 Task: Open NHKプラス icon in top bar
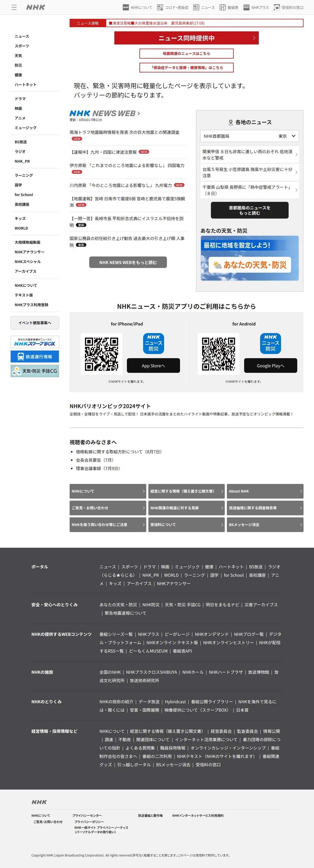[x=256, y=7]
